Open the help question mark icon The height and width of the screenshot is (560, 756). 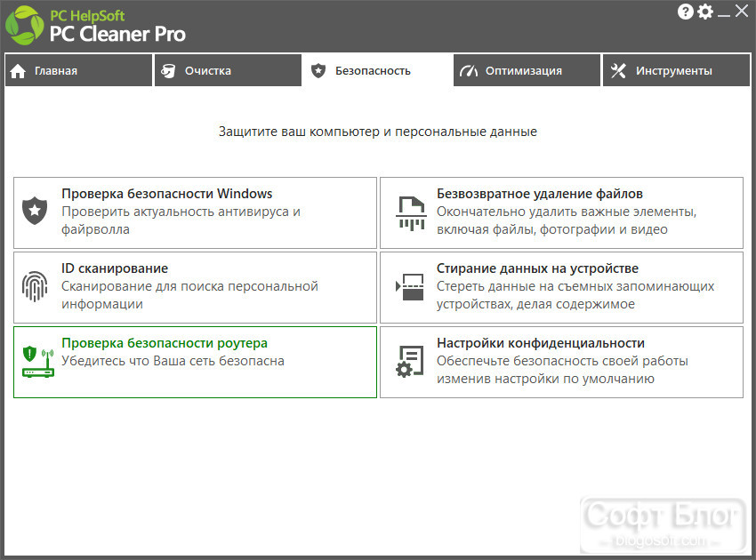pyautogui.click(x=685, y=12)
